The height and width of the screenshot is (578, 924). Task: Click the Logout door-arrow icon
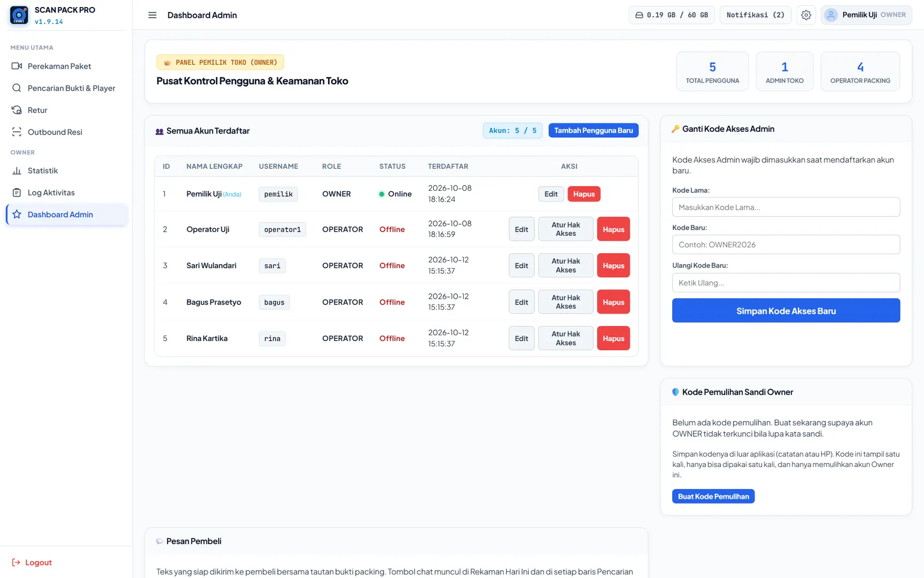pos(16,562)
